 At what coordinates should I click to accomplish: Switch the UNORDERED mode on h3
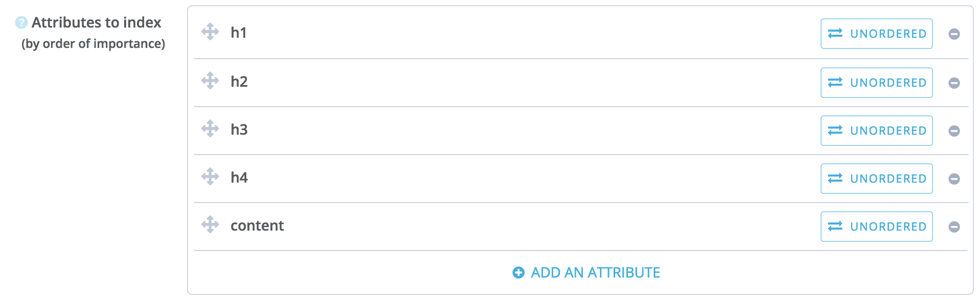pyautogui.click(x=877, y=131)
